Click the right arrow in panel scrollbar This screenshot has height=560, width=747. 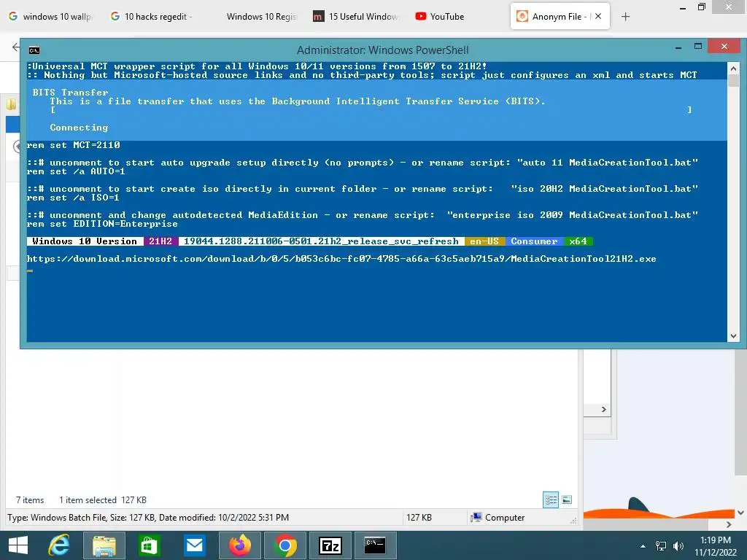click(x=603, y=410)
